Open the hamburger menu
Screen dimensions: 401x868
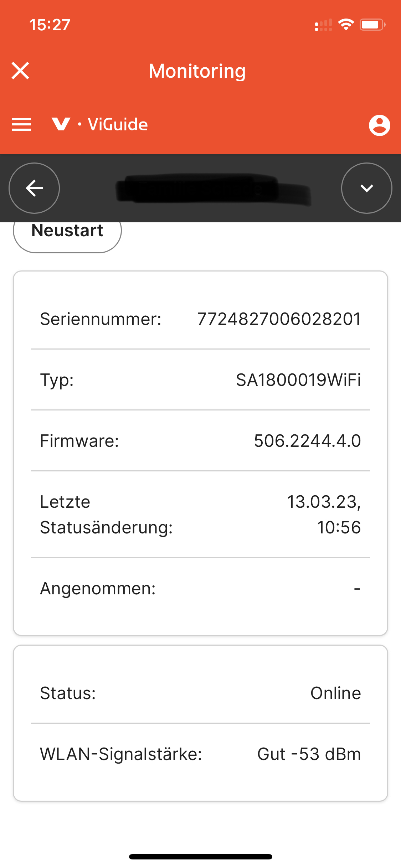21,125
